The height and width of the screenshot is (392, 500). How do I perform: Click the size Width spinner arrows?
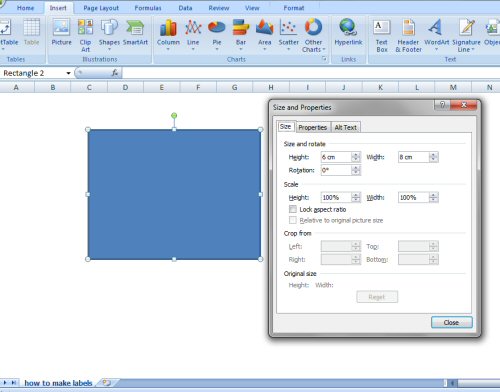(433, 157)
